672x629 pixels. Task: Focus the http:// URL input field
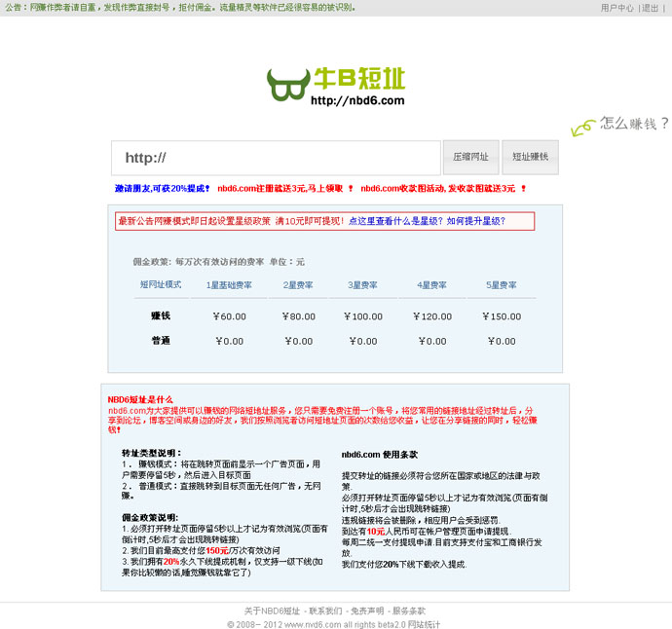point(276,158)
